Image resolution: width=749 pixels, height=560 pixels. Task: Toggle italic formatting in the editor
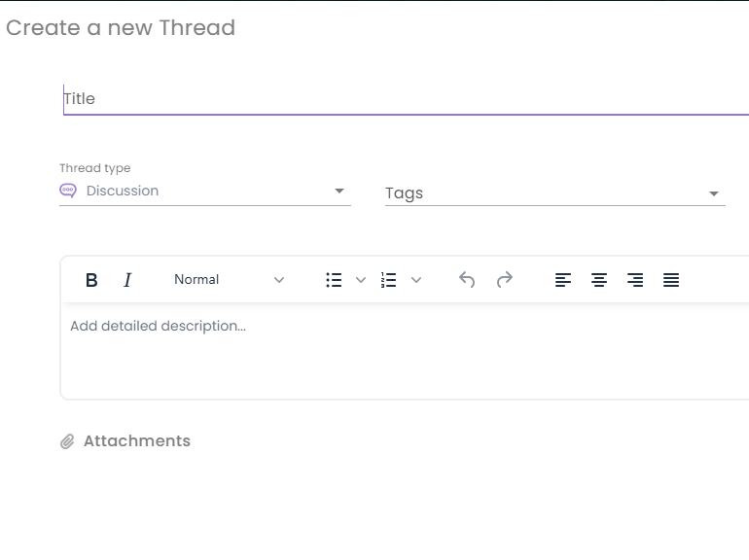tap(126, 280)
